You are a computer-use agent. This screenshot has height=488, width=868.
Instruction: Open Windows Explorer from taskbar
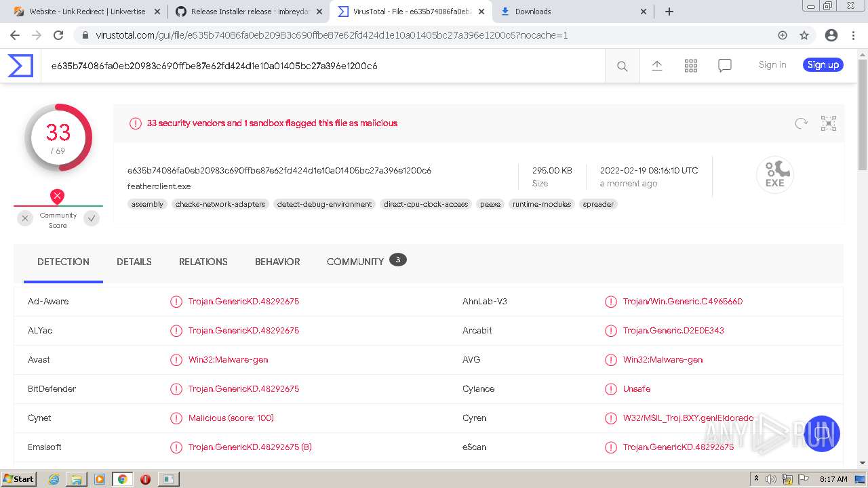tap(77, 479)
